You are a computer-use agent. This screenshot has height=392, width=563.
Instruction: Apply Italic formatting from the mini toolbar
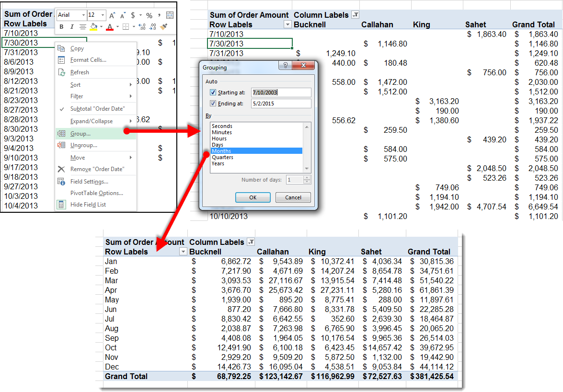(x=72, y=26)
